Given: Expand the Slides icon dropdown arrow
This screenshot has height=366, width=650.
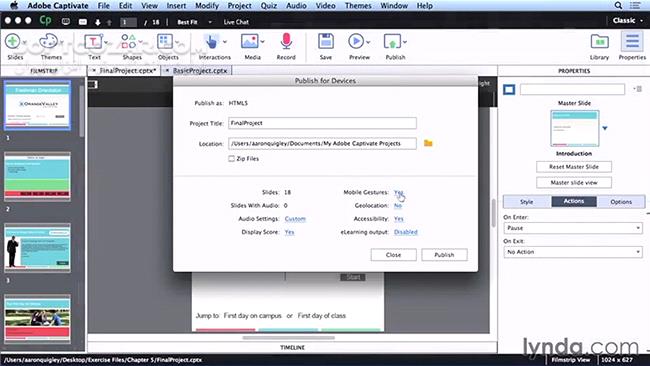Looking at the screenshot, I should 25,42.
